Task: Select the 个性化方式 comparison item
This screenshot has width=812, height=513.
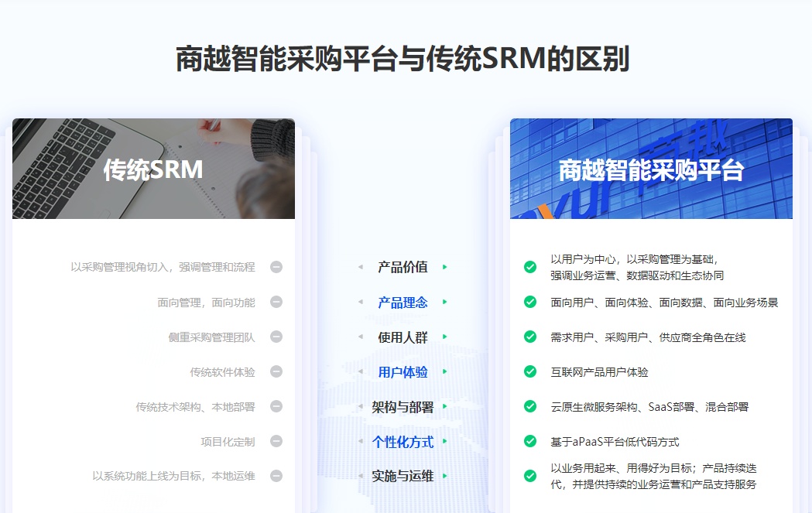Action: point(403,442)
